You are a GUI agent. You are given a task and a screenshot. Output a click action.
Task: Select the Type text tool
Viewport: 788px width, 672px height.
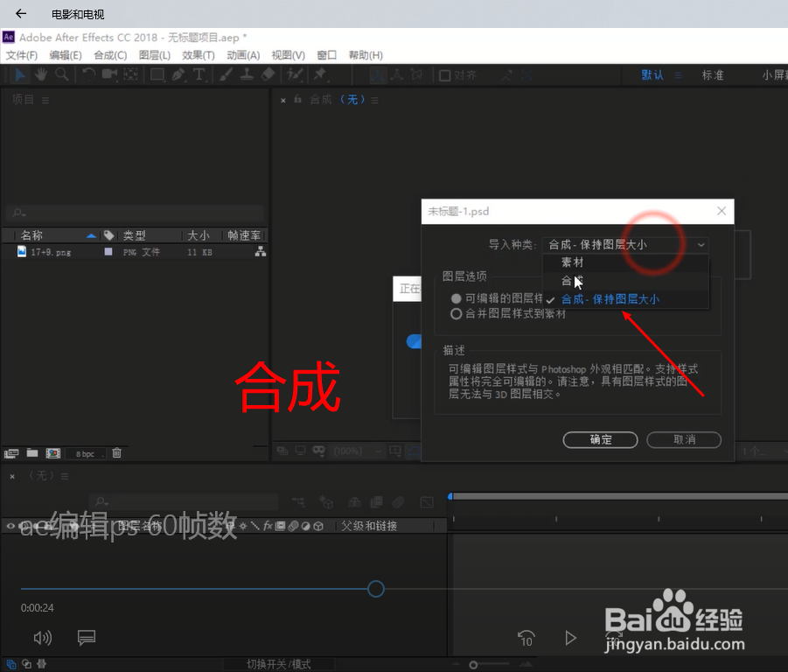(199, 75)
